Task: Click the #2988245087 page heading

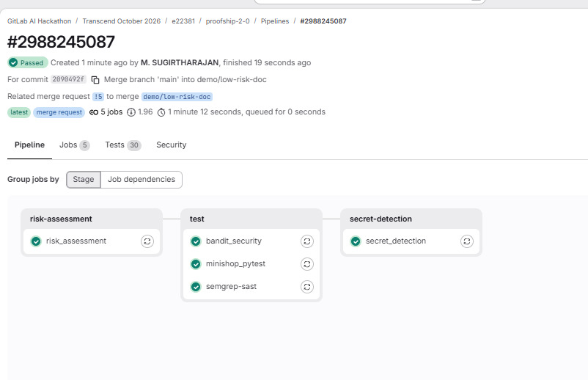Action: (x=61, y=42)
